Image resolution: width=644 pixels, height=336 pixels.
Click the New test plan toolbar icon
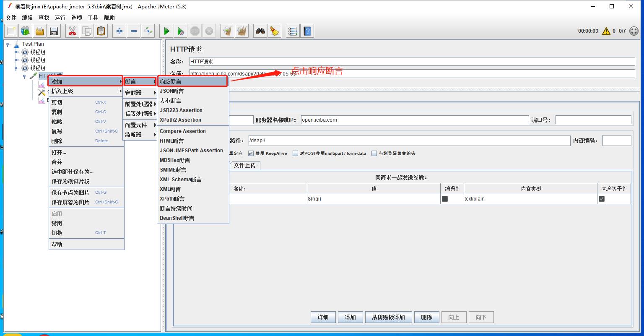pos(11,31)
